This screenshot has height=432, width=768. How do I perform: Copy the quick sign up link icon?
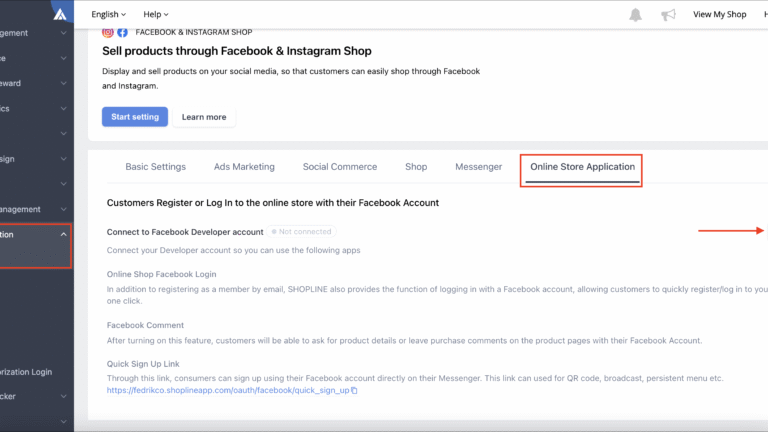pyautogui.click(x=354, y=390)
